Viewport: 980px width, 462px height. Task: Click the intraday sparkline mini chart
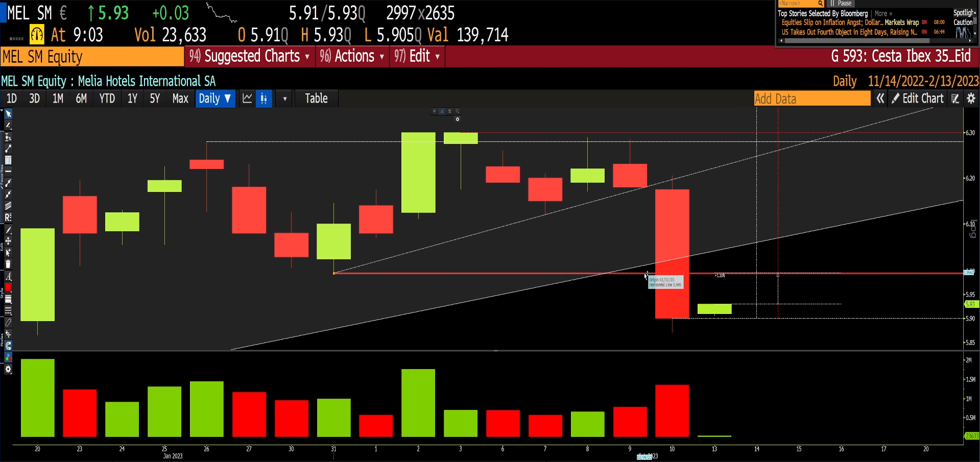pos(222,13)
